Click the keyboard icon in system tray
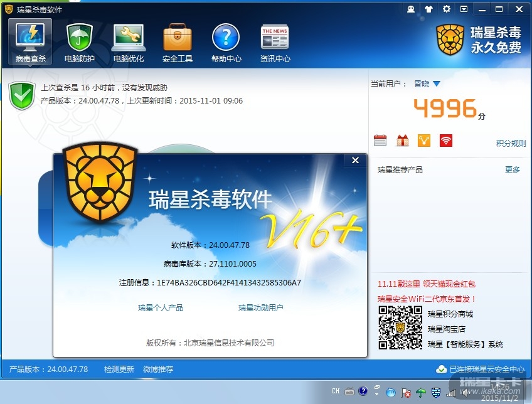Screen dimensions: 532x404 [x=349, y=392]
